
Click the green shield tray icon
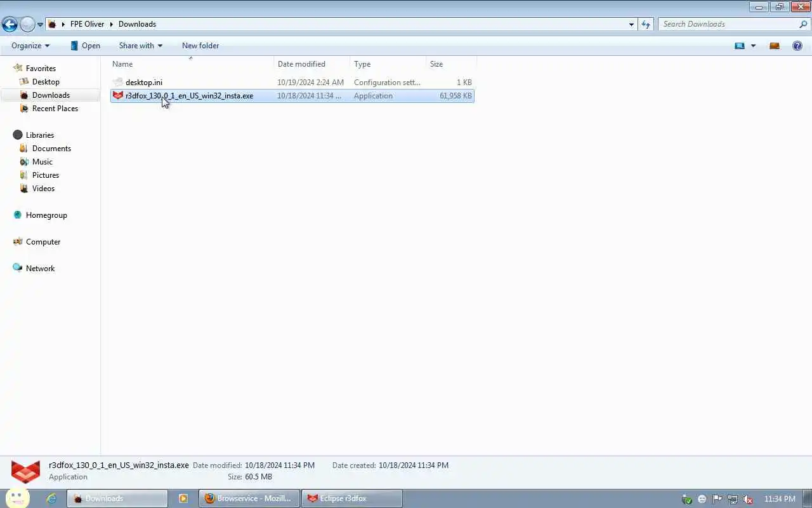[x=686, y=499]
